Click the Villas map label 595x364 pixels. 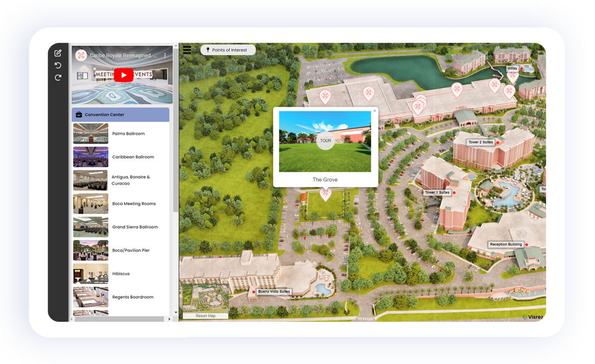(x=512, y=69)
